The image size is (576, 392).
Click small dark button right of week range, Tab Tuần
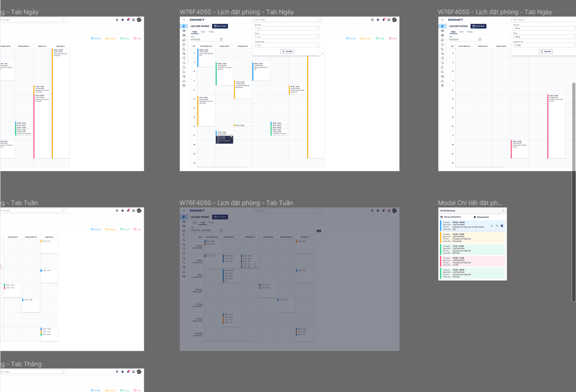click(319, 231)
